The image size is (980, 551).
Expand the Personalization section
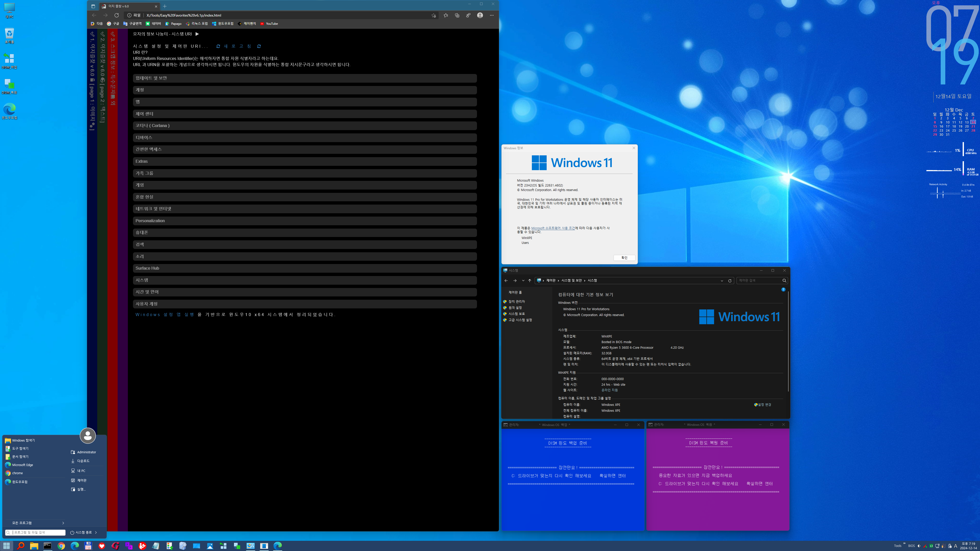[x=305, y=221]
